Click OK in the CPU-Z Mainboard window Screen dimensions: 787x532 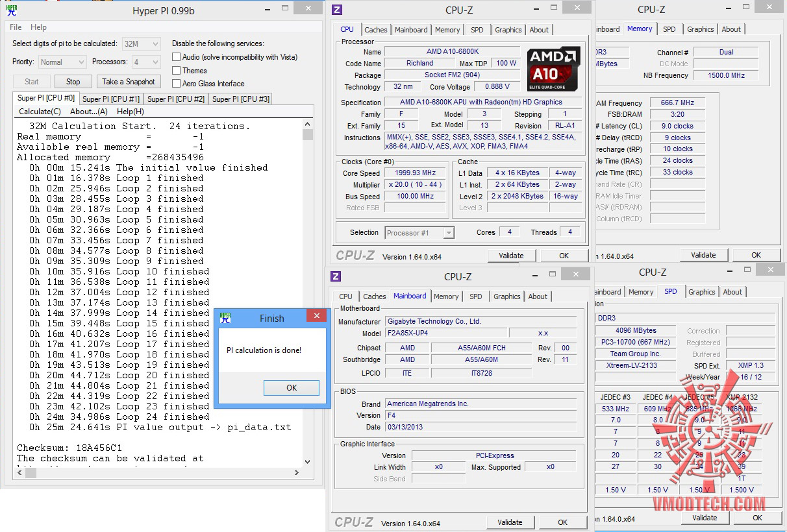[562, 522]
